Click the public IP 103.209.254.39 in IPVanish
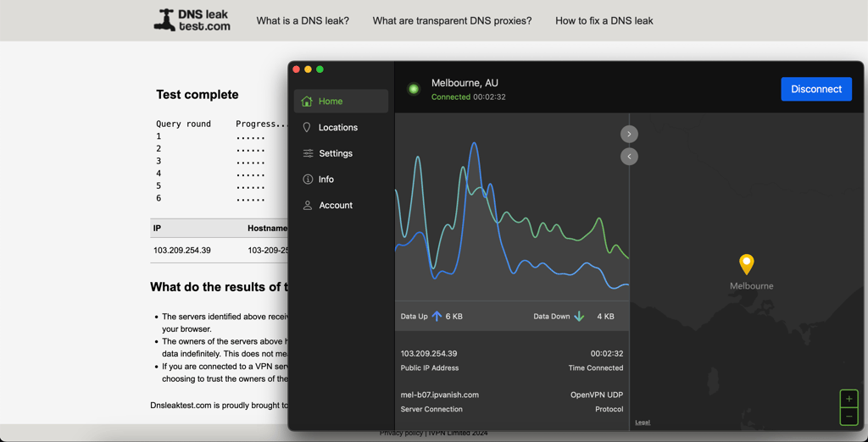This screenshot has height=442, width=868. 429,353
